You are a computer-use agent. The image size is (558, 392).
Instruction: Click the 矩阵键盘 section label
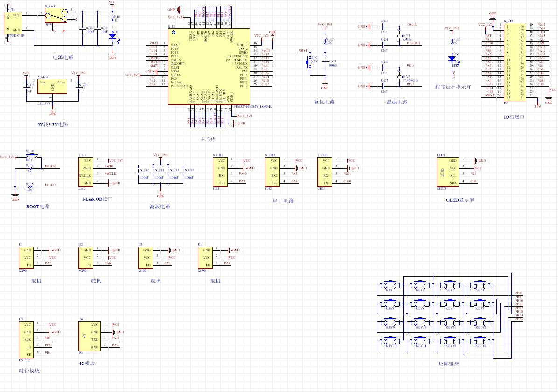tap(449, 364)
